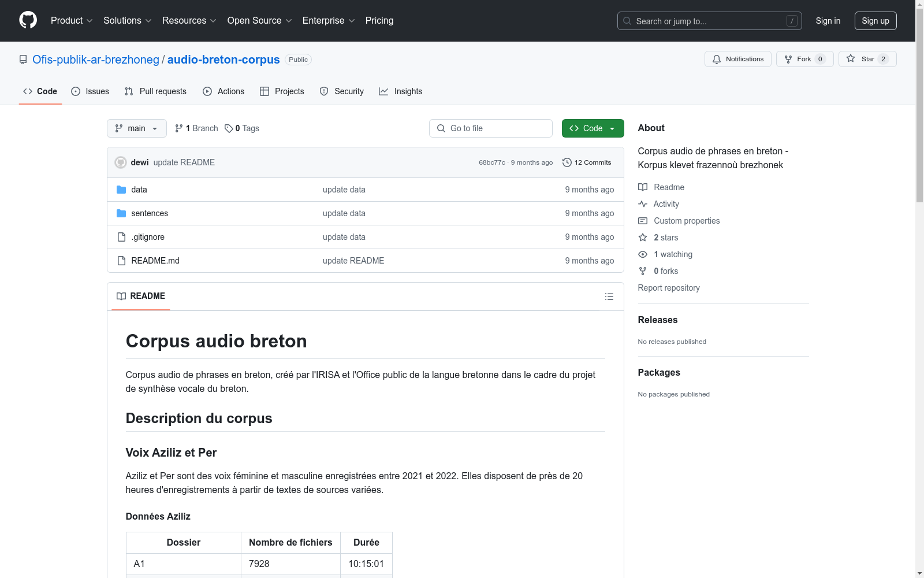This screenshot has width=924, height=578.
Task: Click the Fork icon button
Action: tap(788, 59)
